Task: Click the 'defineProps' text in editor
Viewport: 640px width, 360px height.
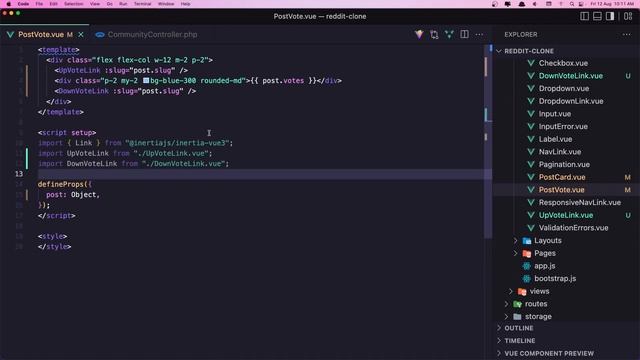Action: coord(60,184)
